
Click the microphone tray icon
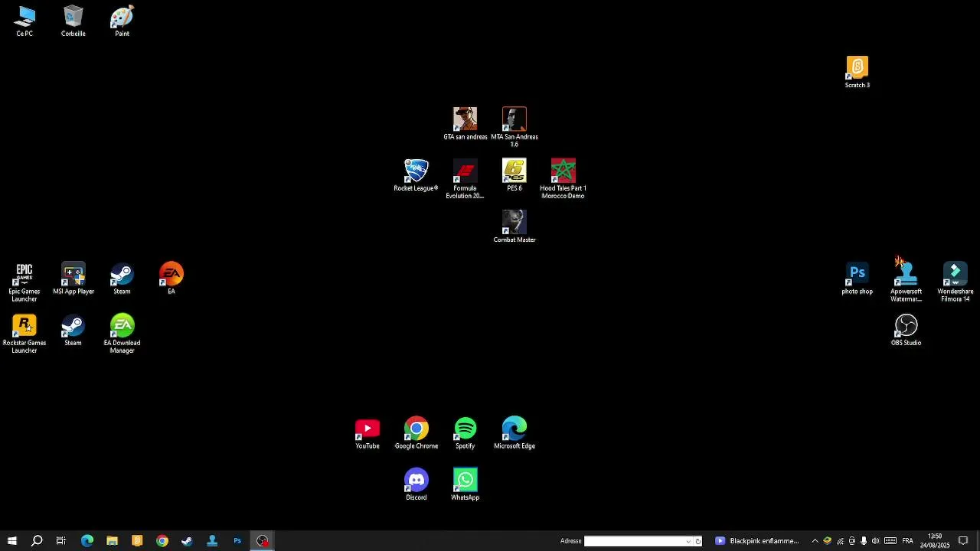[864, 541]
